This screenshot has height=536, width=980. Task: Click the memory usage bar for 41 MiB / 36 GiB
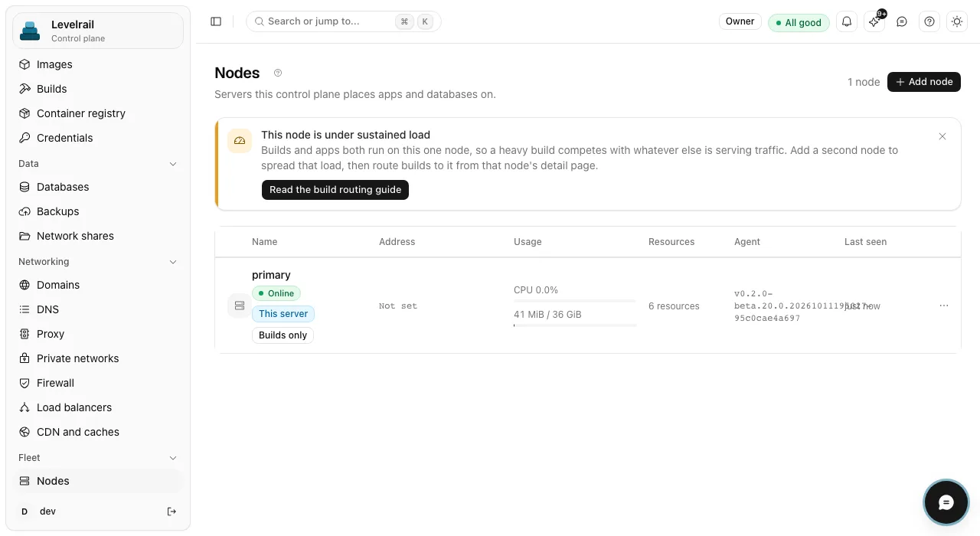tap(575, 325)
